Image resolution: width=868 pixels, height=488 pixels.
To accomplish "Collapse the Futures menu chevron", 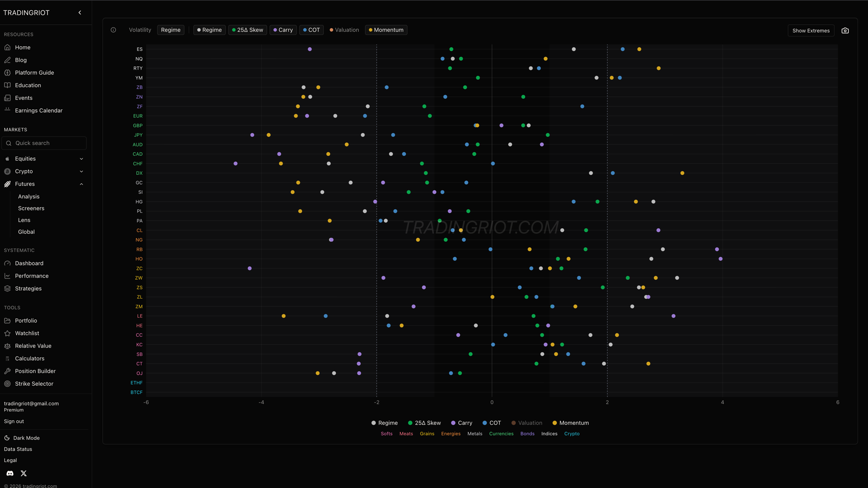I will point(81,184).
